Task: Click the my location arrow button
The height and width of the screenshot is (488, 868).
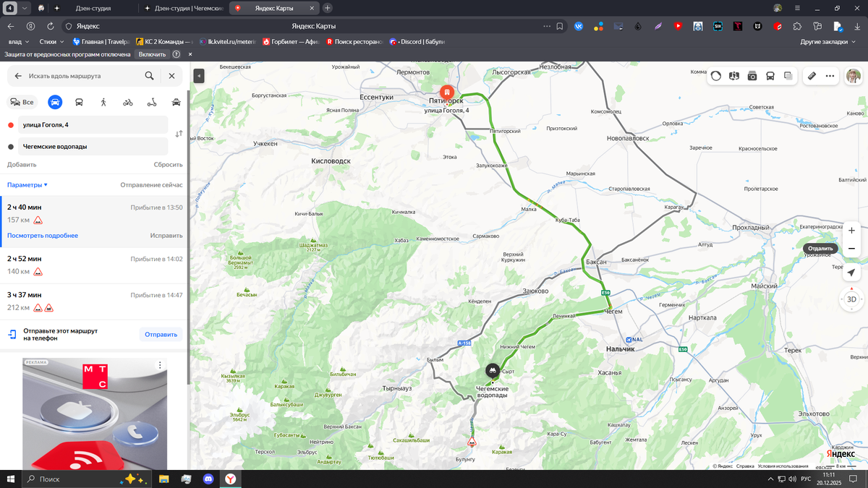Action: [x=852, y=273]
